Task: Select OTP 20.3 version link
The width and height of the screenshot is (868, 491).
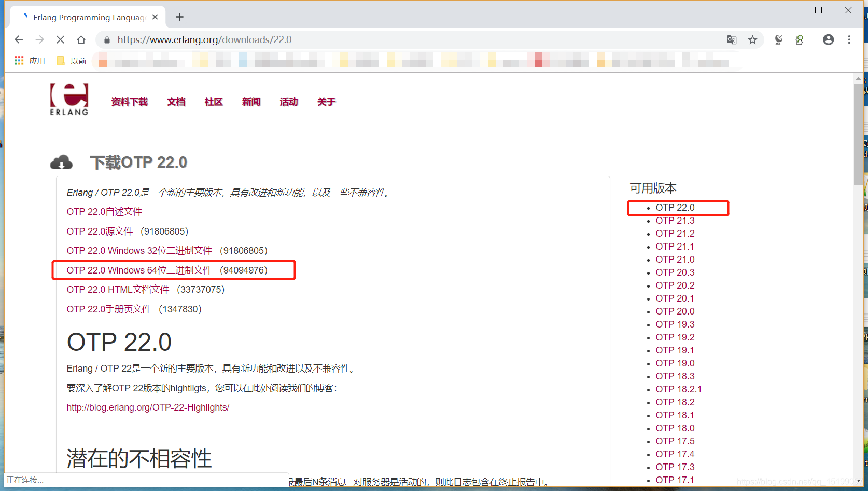Action: 675,272
